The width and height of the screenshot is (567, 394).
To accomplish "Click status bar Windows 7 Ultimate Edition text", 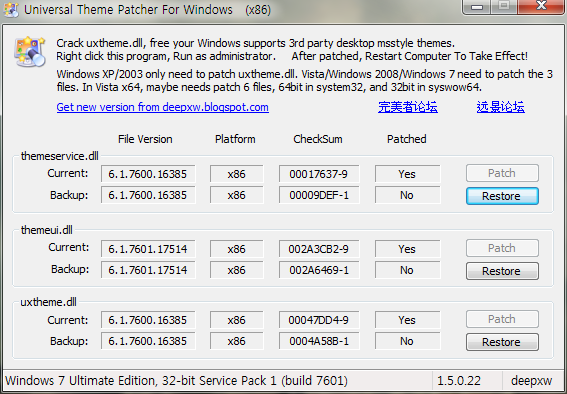I will [176, 381].
